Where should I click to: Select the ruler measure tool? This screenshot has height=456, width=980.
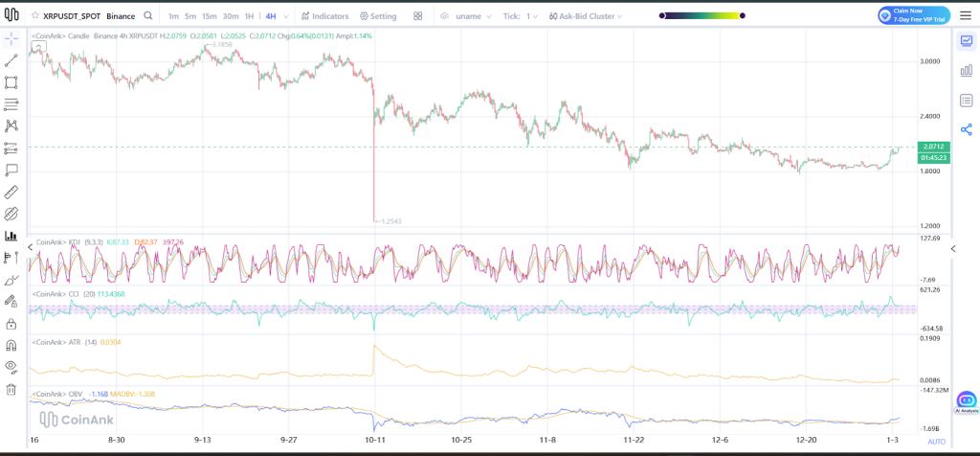pos(11,192)
